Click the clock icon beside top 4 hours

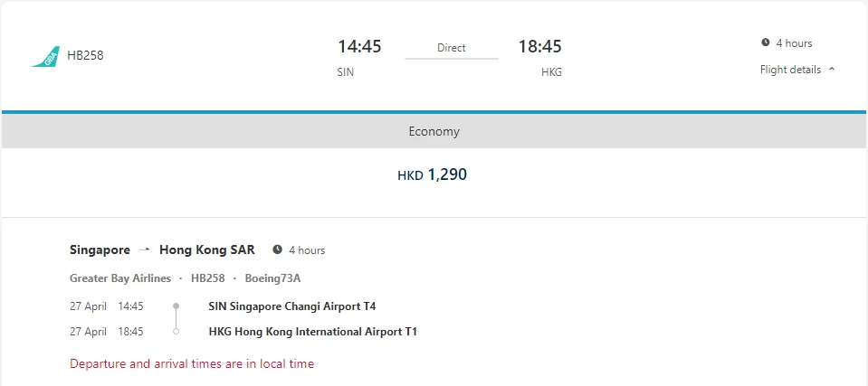point(766,42)
